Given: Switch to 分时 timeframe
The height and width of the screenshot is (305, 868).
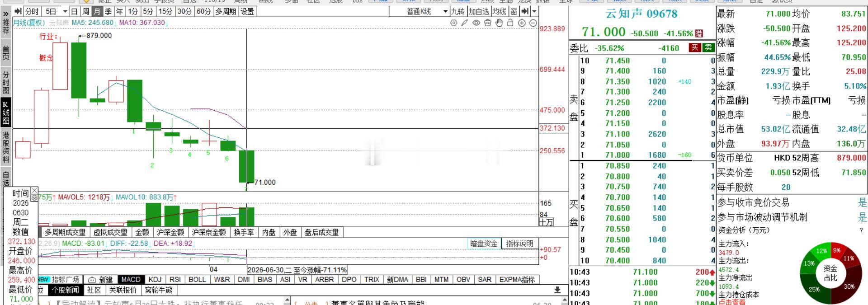Looking at the screenshot, I should click(x=32, y=11).
